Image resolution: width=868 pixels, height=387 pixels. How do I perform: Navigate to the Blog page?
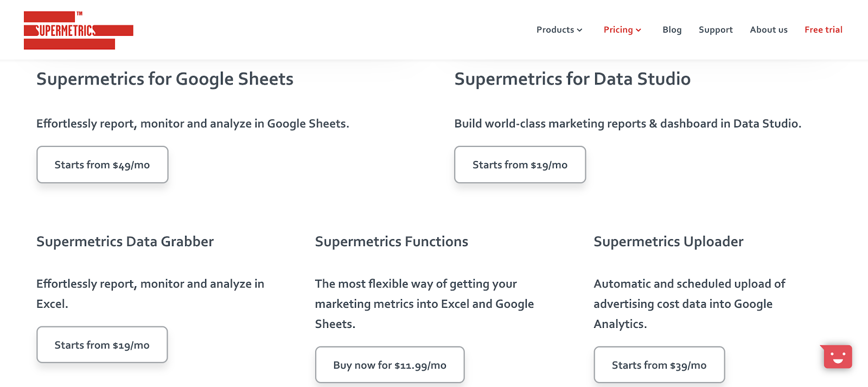672,30
